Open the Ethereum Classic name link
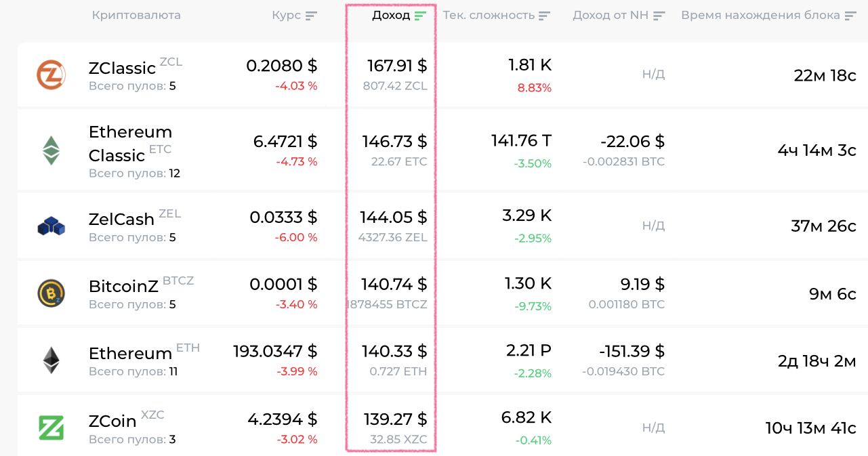This screenshot has width=868, height=456. [x=130, y=143]
